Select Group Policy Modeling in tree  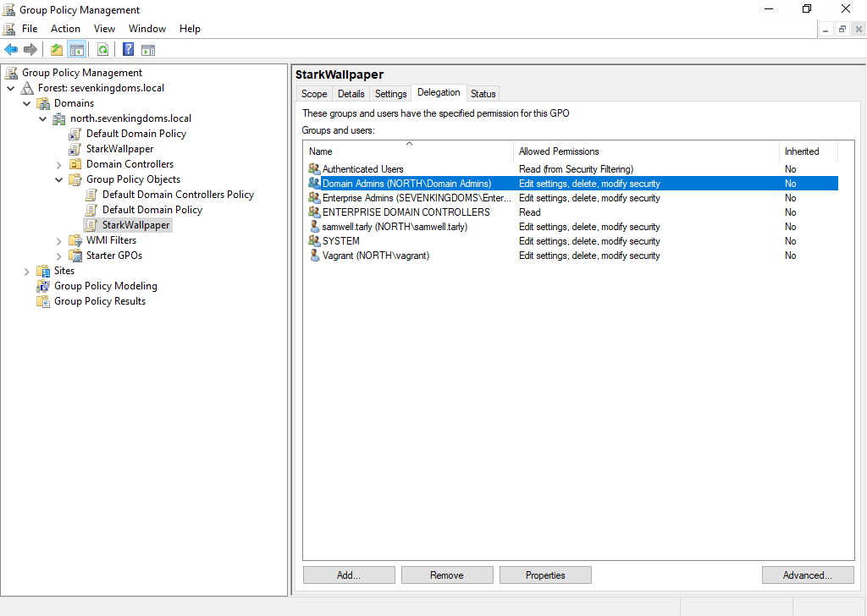(x=106, y=286)
